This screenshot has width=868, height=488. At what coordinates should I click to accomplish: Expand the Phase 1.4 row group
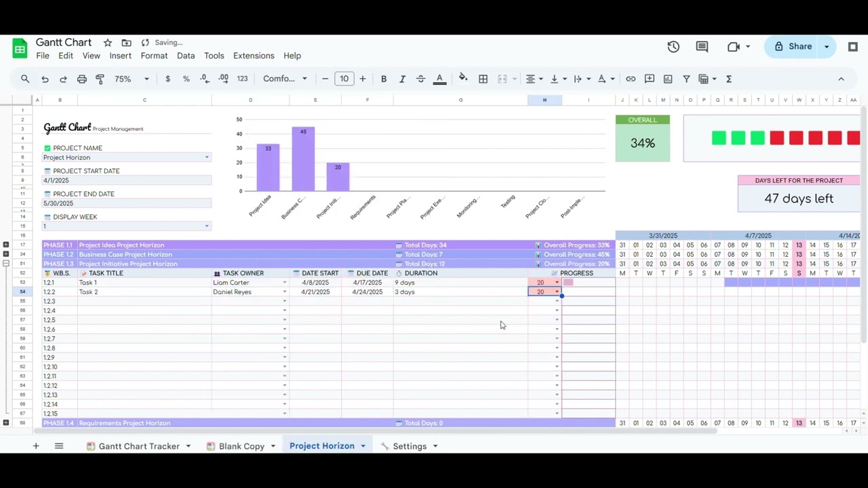point(6,423)
